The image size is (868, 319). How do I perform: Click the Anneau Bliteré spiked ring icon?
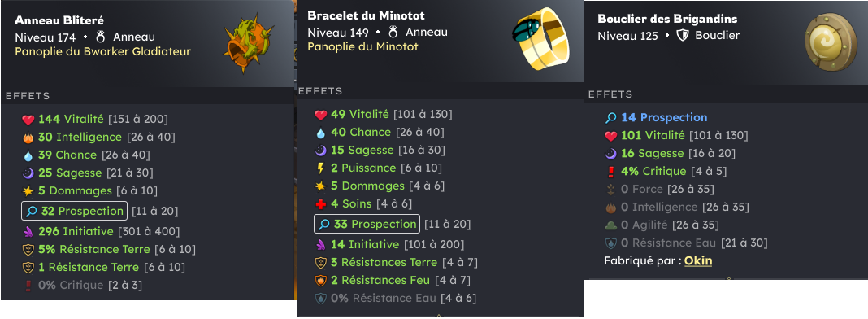click(250, 45)
